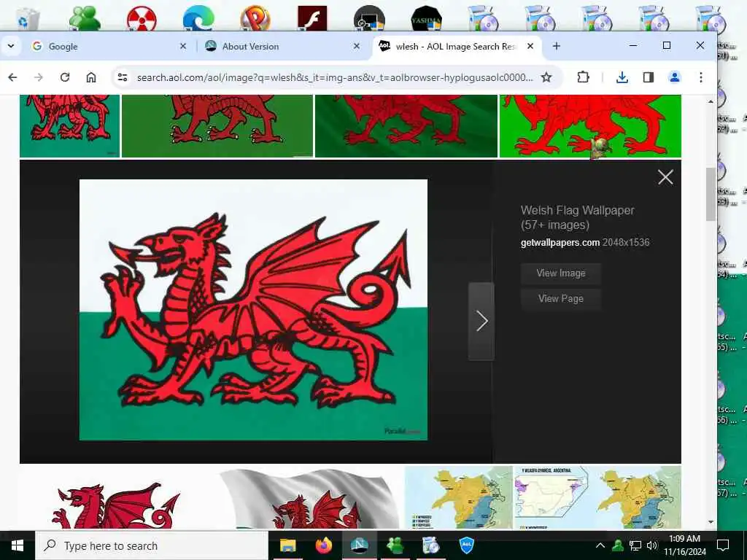Close the wlesh AOL Image Search tab
The width and height of the screenshot is (747, 560).
tap(530, 46)
